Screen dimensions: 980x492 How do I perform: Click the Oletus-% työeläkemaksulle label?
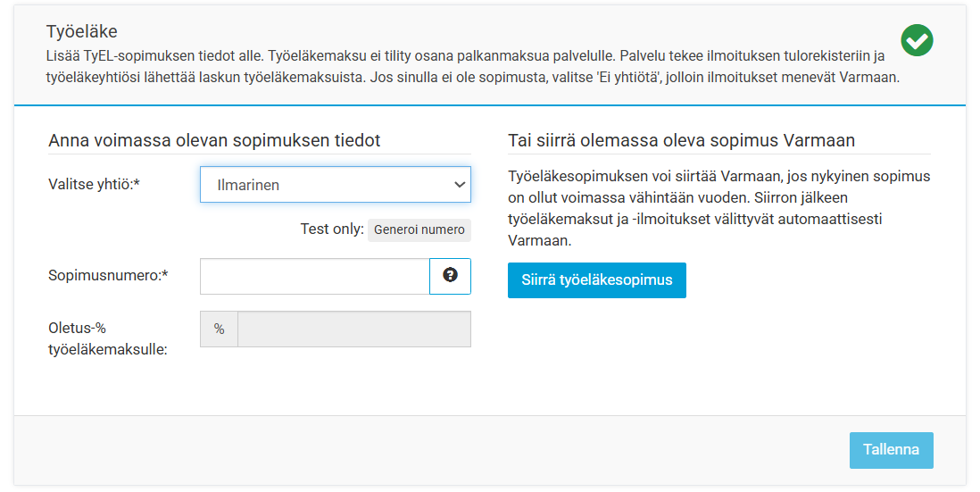(x=107, y=338)
